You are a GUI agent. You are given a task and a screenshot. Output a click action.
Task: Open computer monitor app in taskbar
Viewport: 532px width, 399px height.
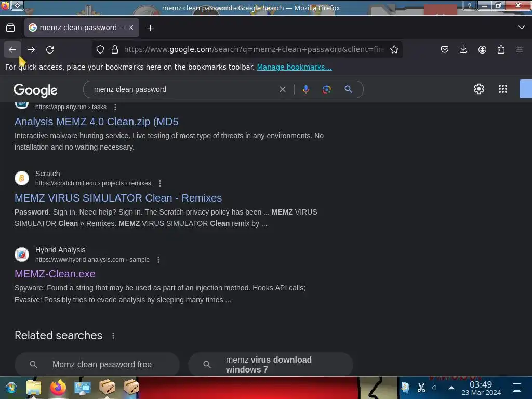83,388
